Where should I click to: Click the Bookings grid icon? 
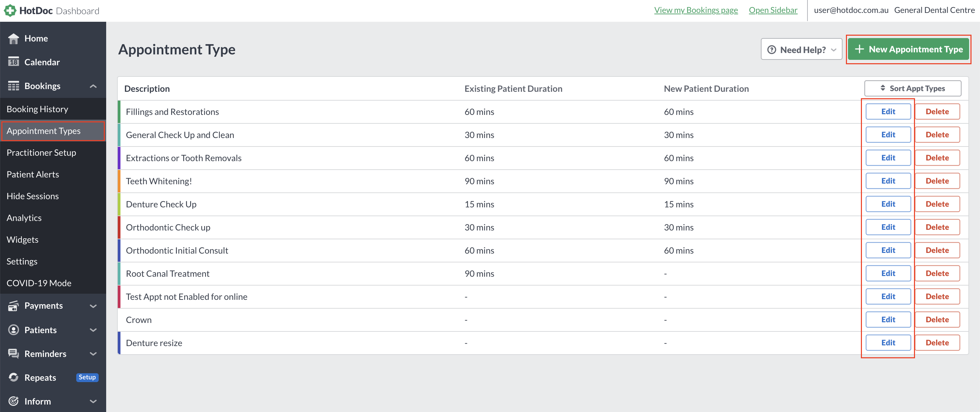14,86
